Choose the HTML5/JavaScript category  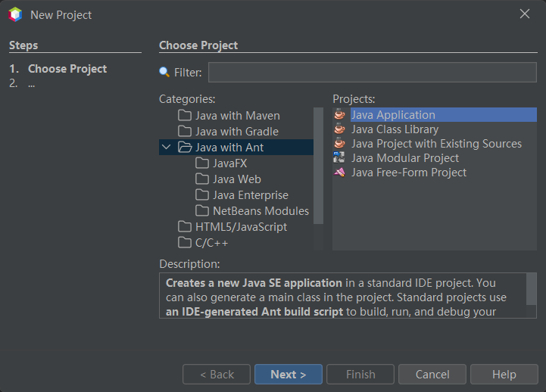point(241,227)
